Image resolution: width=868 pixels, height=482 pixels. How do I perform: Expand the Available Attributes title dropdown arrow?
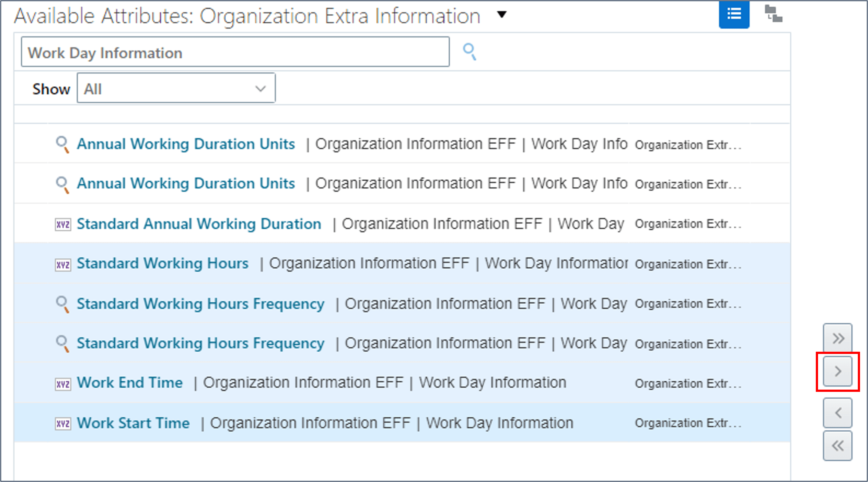pyautogui.click(x=502, y=15)
